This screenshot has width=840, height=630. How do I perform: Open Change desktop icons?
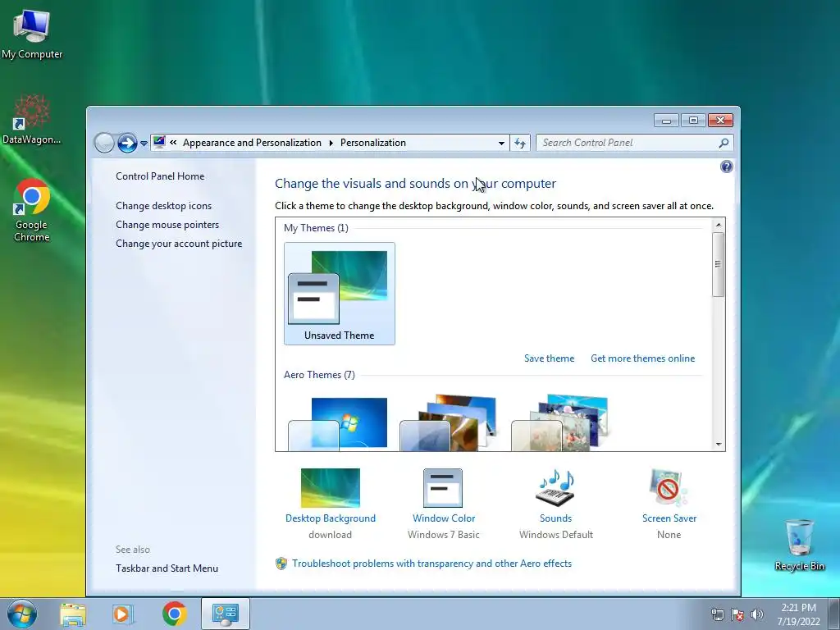click(x=163, y=206)
